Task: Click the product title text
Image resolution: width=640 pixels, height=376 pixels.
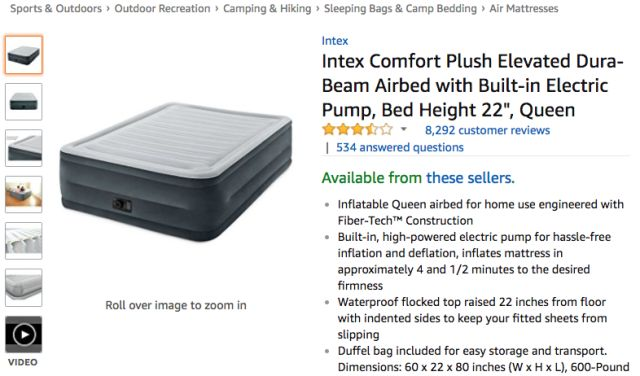Action: 473,85
